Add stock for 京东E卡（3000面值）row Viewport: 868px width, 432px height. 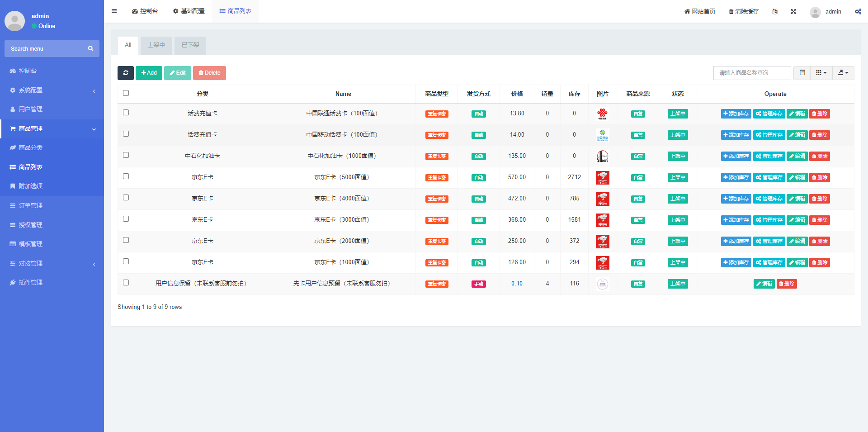click(x=736, y=220)
